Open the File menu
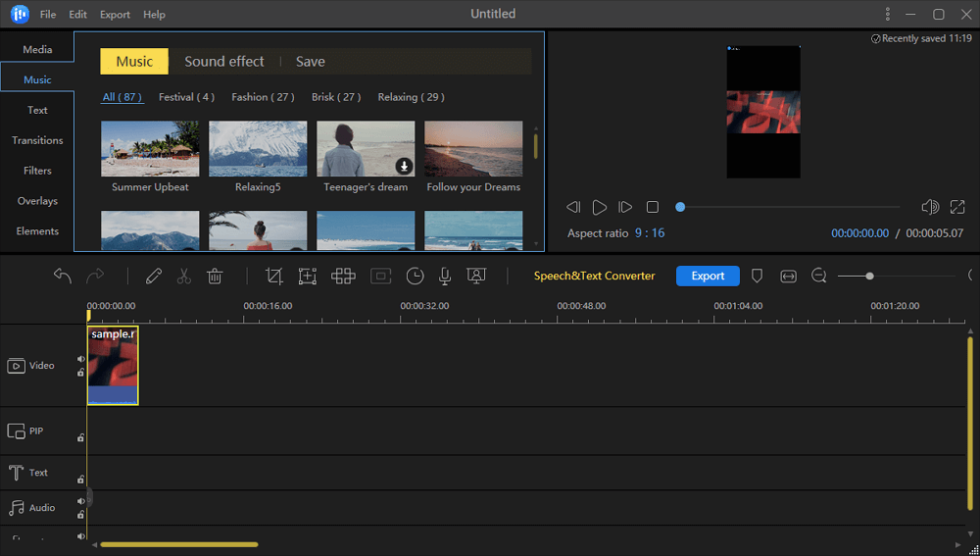The image size is (980, 556). pyautogui.click(x=48, y=15)
